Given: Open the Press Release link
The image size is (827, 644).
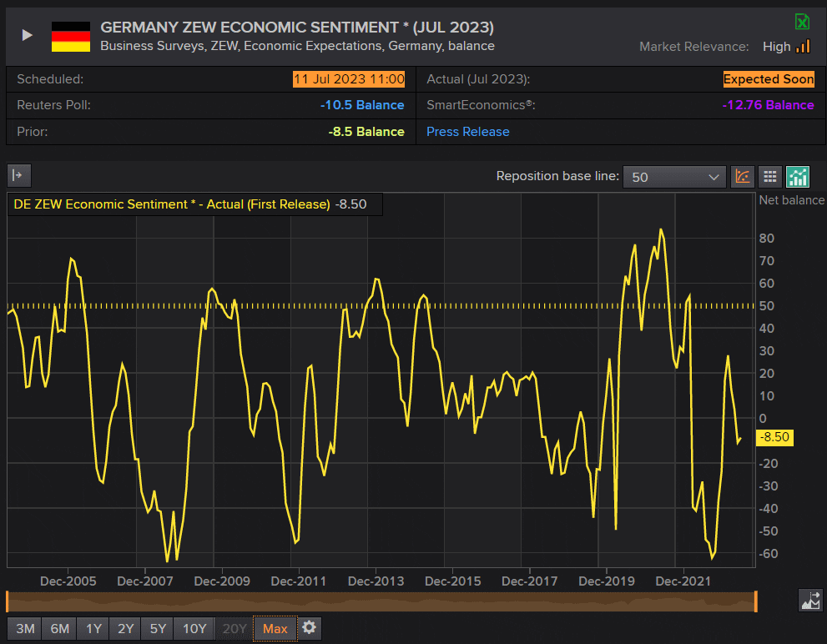Looking at the screenshot, I should [x=468, y=131].
